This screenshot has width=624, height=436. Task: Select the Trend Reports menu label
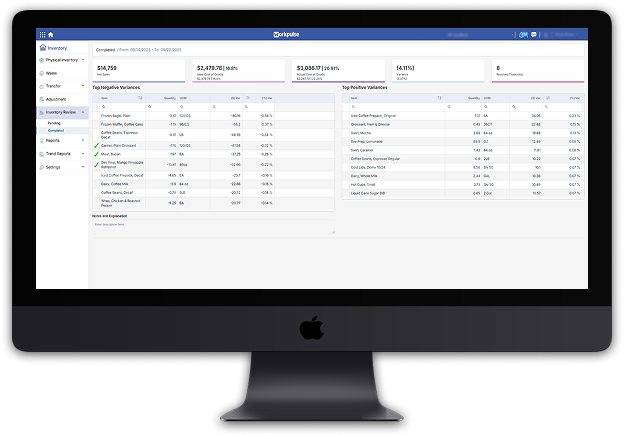tap(58, 154)
